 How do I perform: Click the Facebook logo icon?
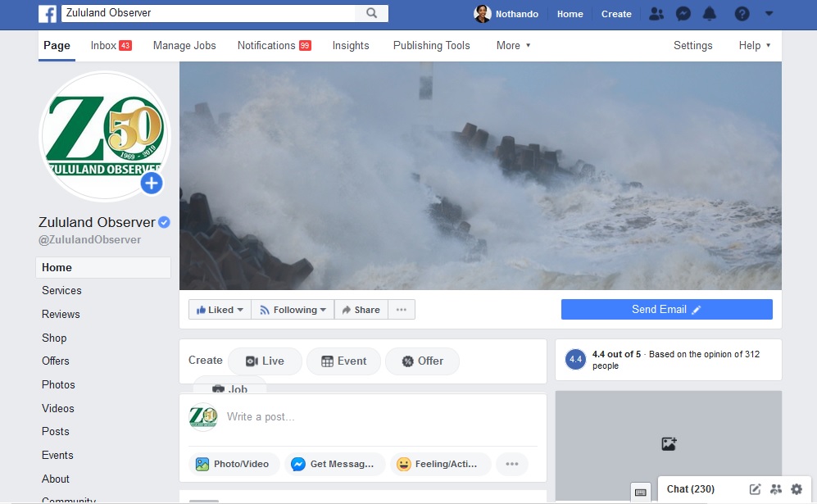tap(48, 14)
